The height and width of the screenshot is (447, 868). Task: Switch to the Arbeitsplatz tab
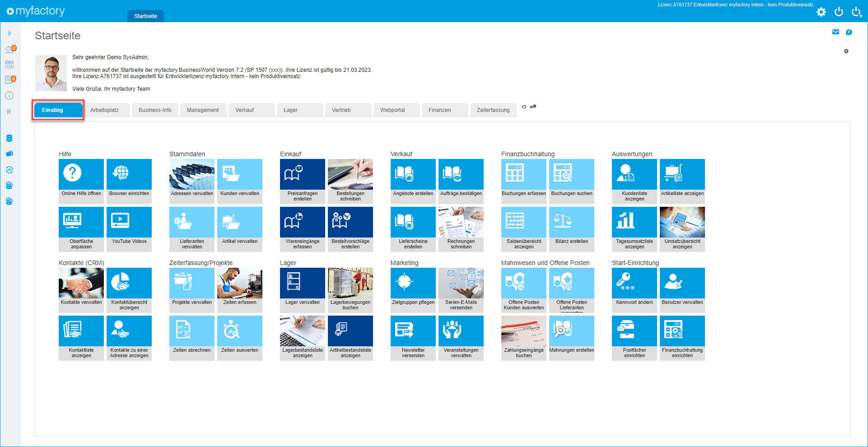[x=107, y=110]
